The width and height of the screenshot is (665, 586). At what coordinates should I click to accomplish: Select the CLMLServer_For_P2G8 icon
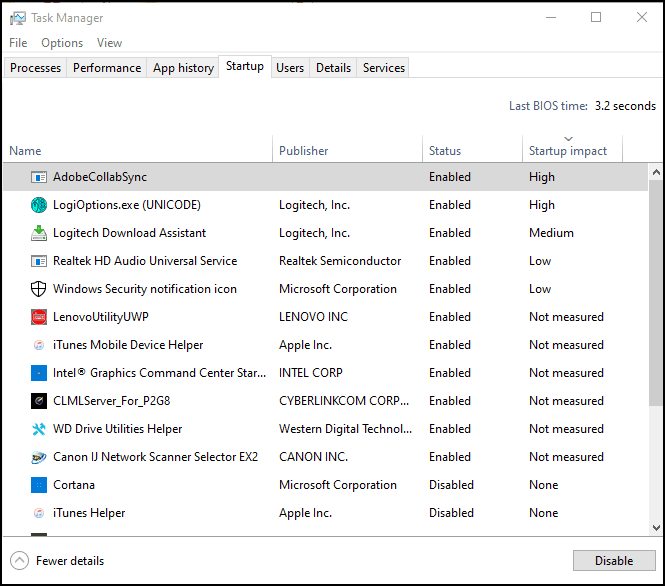click(x=39, y=401)
